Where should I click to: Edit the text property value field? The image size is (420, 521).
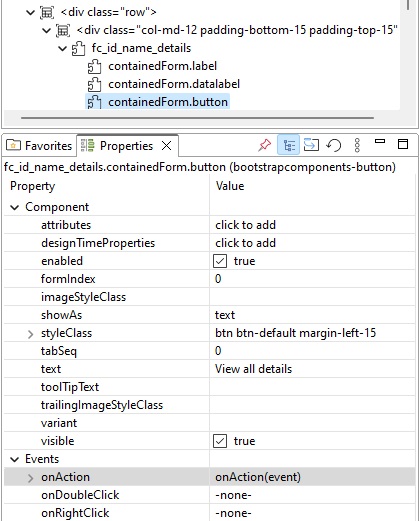pyautogui.click(x=312, y=369)
